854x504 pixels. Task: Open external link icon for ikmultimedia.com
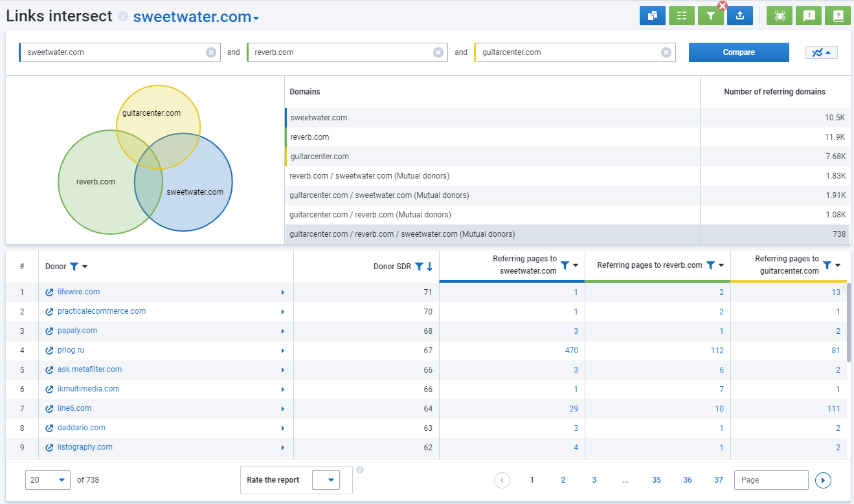tap(50, 389)
